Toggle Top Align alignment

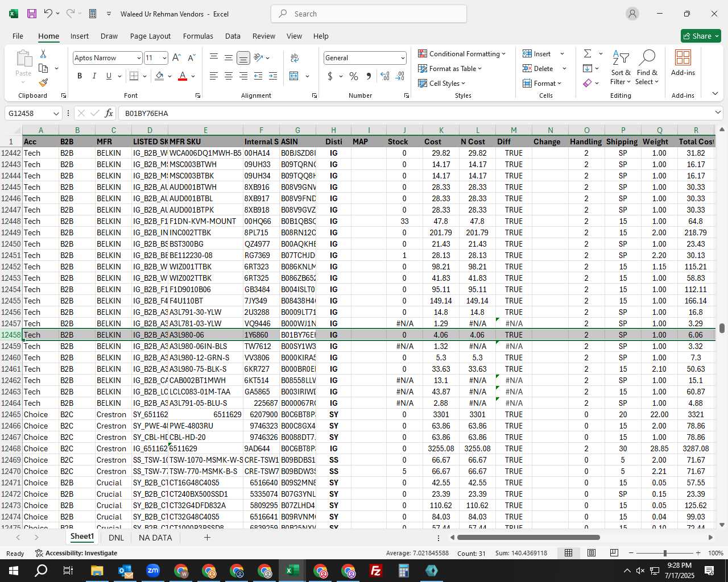point(214,58)
